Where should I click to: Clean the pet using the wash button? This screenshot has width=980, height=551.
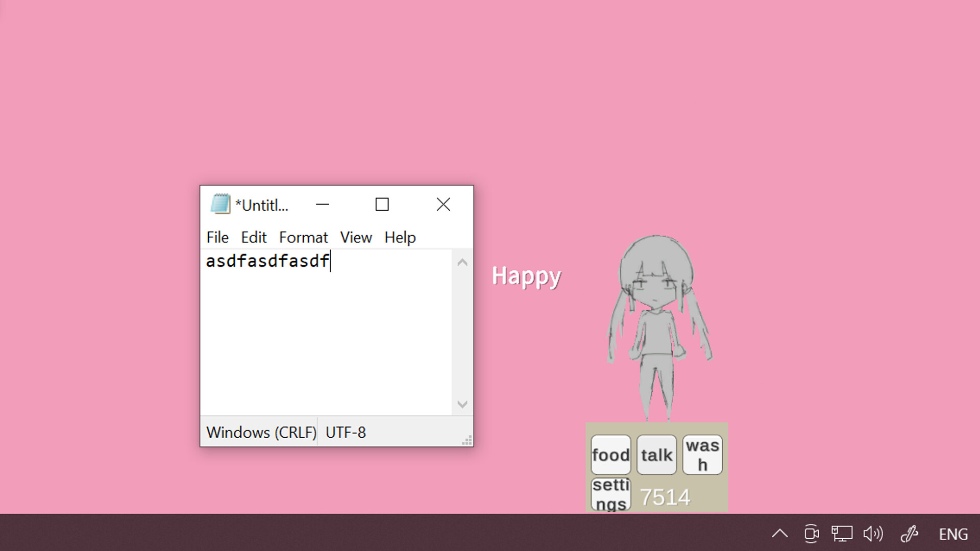(702, 455)
